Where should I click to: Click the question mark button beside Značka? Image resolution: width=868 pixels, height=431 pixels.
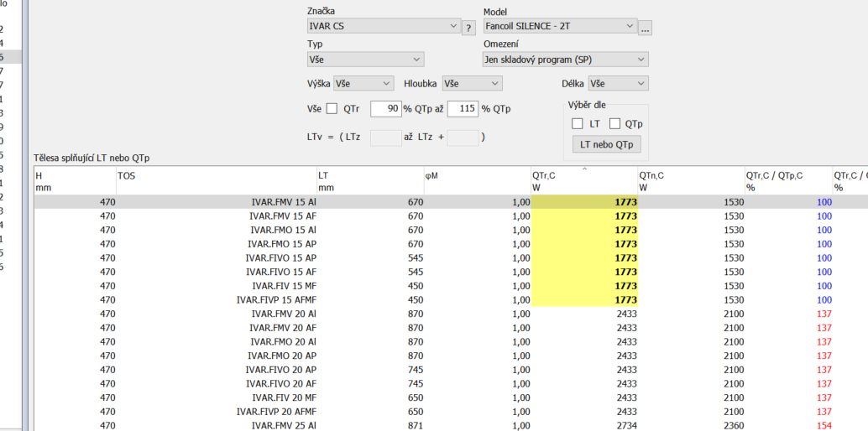point(468,28)
